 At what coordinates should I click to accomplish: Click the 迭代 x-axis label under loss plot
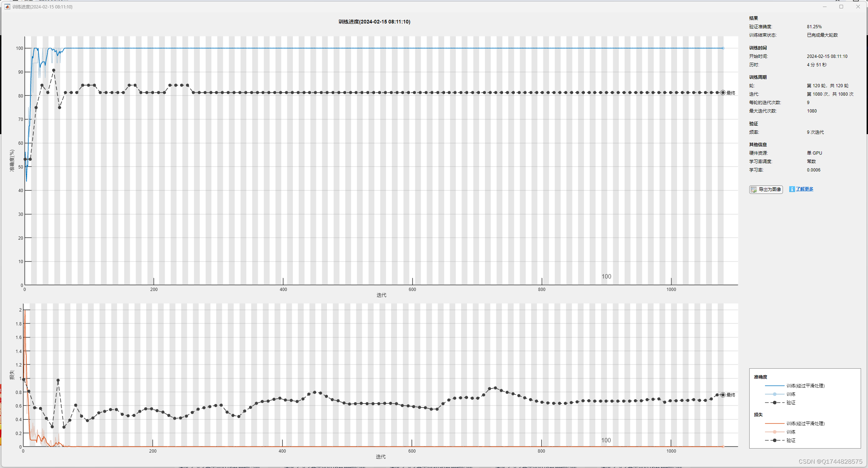tap(380, 457)
